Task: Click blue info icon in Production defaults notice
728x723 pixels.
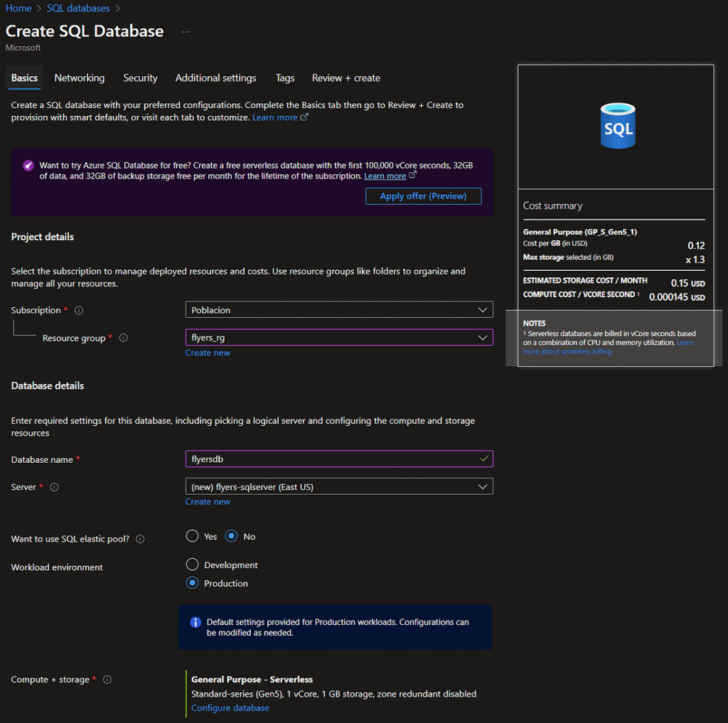Action: click(x=196, y=622)
